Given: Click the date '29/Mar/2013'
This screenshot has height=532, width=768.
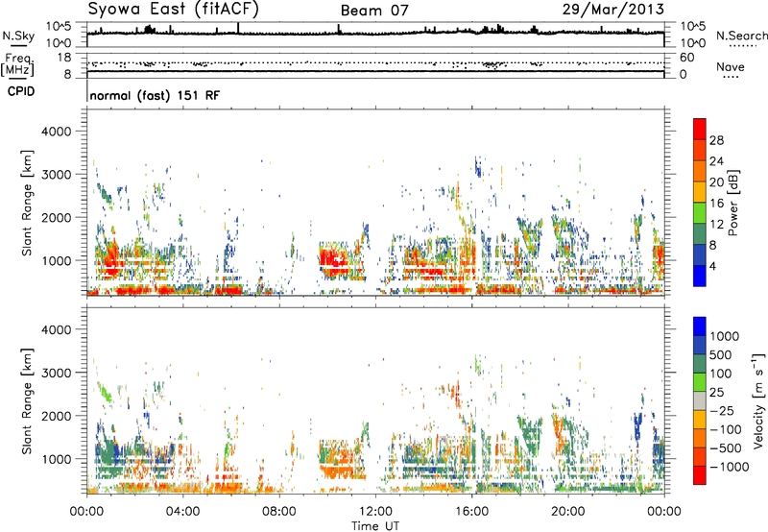Looking at the screenshot, I should pos(613,10).
